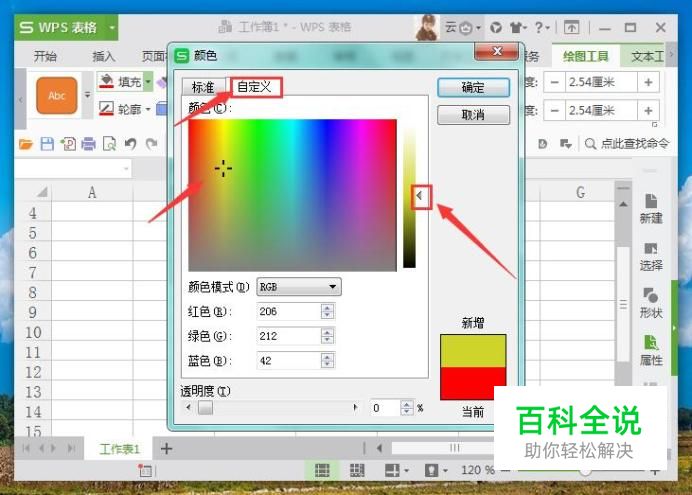This screenshot has height=495, width=692.
Task: Increase the first 2.54厘米 size with plus
Action: point(648,82)
